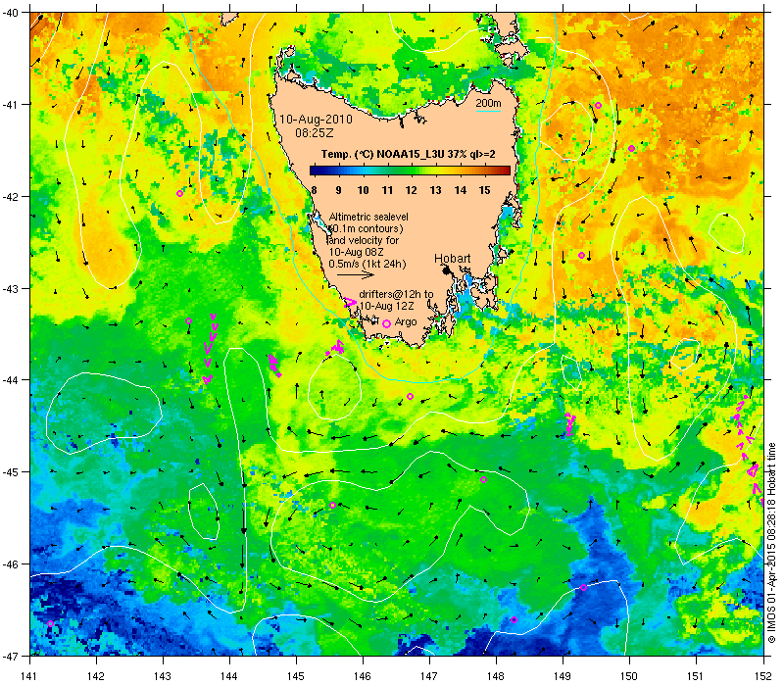
Task: Click the 'Altimetric sealevel' text line
Action: point(368,217)
